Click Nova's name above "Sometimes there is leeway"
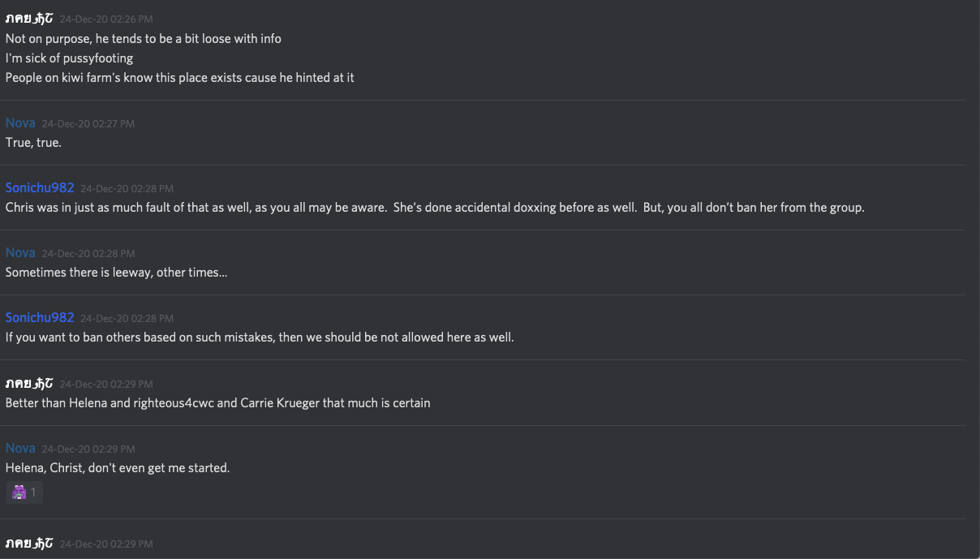Viewport: 980px width, 559px height. click(20, 253)
